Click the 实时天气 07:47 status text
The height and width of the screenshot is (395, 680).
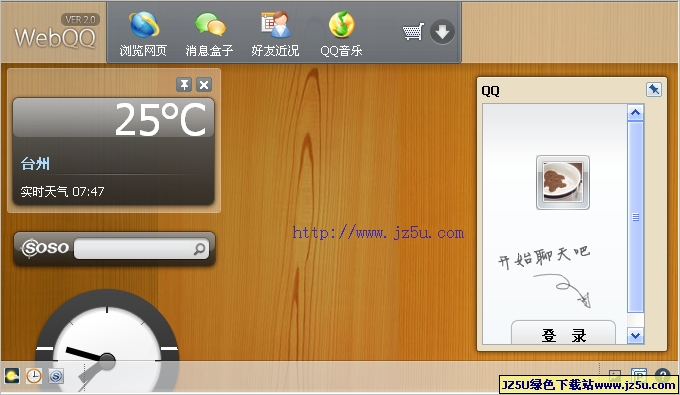[x=62, y=191]
